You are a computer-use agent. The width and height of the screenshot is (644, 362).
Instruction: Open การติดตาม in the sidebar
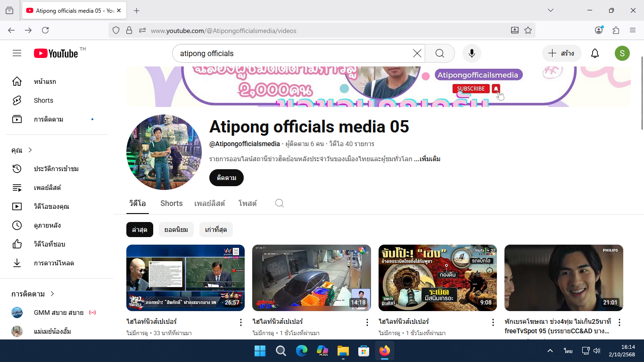57,119
